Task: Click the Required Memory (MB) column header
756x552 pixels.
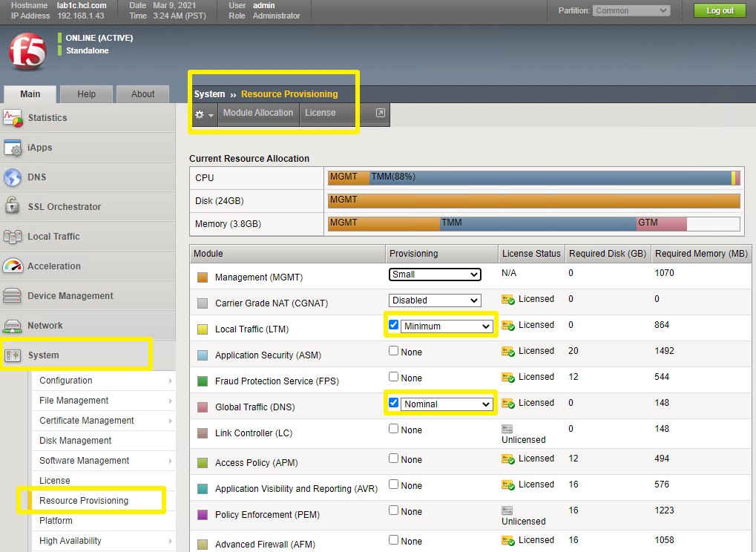Action: [x=701, y=254]
